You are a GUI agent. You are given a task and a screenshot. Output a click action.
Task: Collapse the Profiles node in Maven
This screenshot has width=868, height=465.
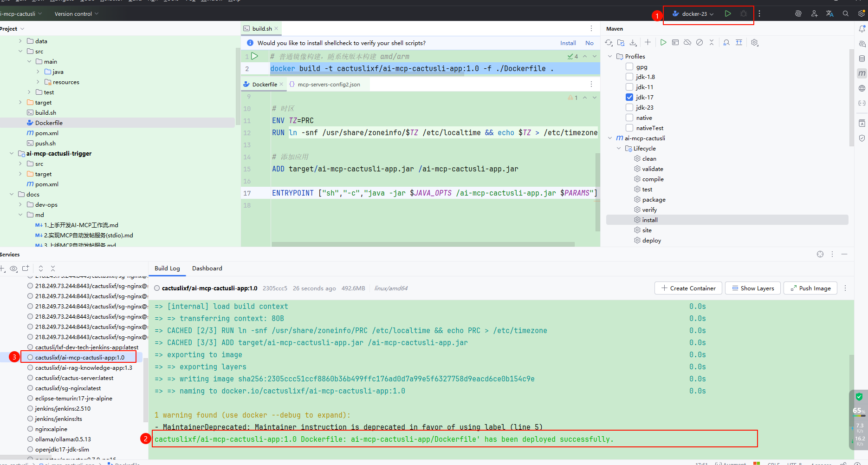point(610,56)
